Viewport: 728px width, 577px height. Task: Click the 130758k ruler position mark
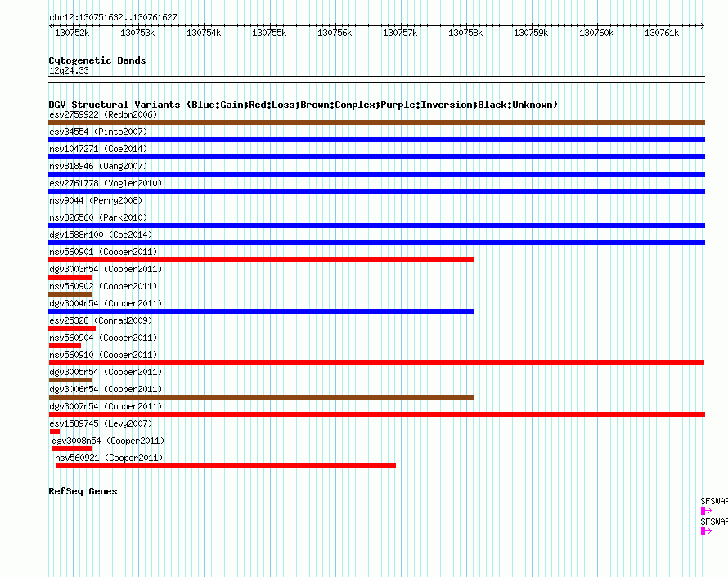465,33
